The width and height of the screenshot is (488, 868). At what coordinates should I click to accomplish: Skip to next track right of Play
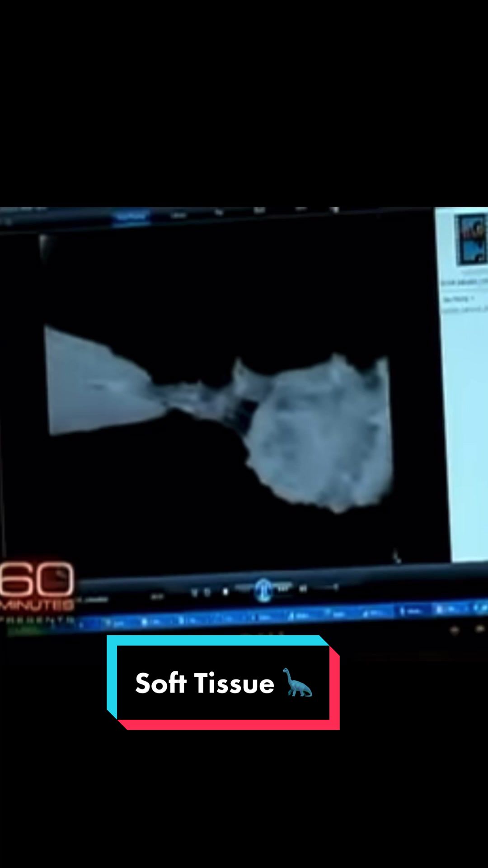[283, 589]
